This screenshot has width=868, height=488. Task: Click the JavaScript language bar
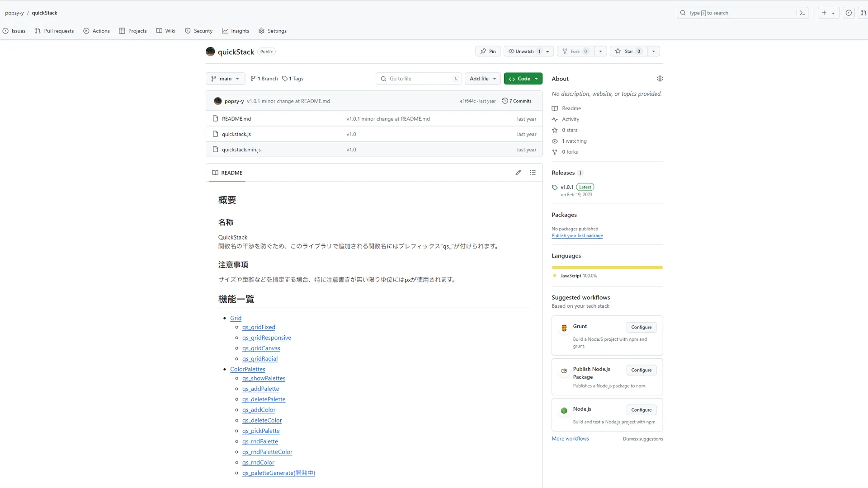[x=607, y=267]
